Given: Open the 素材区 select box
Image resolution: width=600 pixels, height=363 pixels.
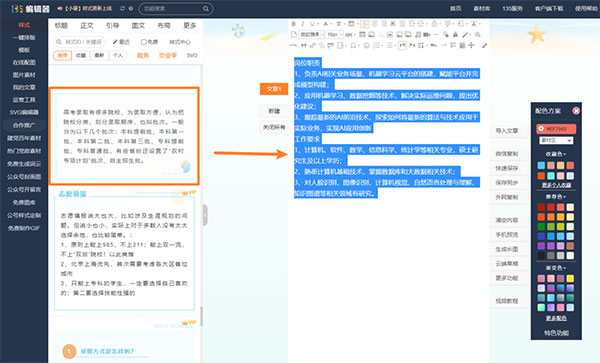Looking at the screenshot, I should (x=556, y=140).
